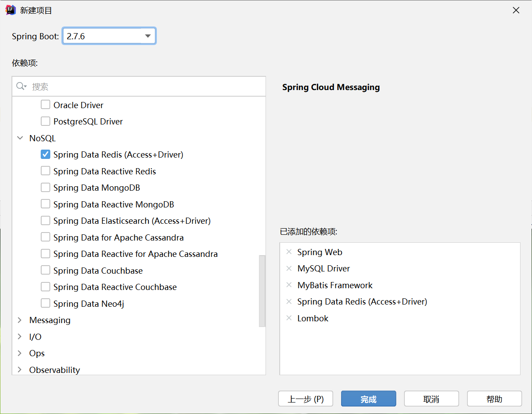Click the 完成 finish button
The width and height of the screenshot is (532, 414).
(369, 399)
